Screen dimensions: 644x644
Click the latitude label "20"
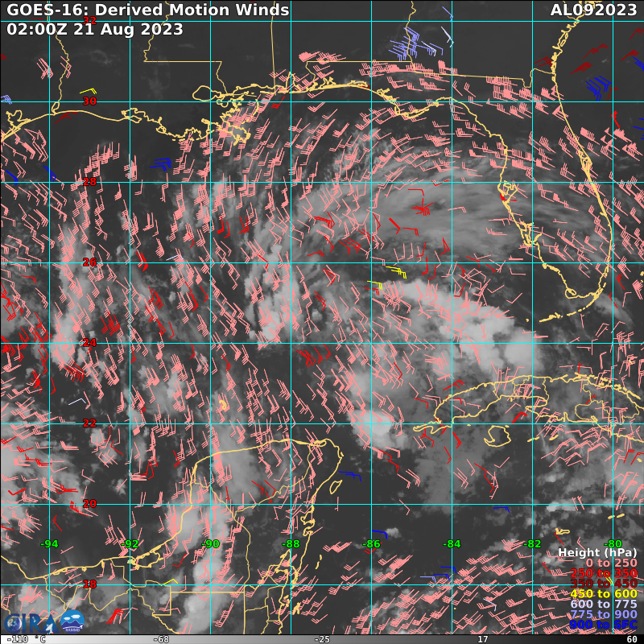pyautogui.click(x=89, y=504)
